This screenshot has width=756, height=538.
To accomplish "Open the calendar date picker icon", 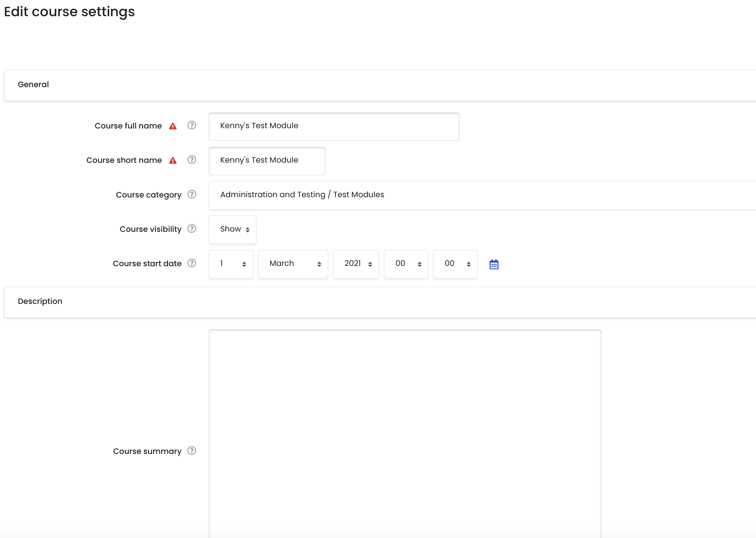I will [494, 264].
